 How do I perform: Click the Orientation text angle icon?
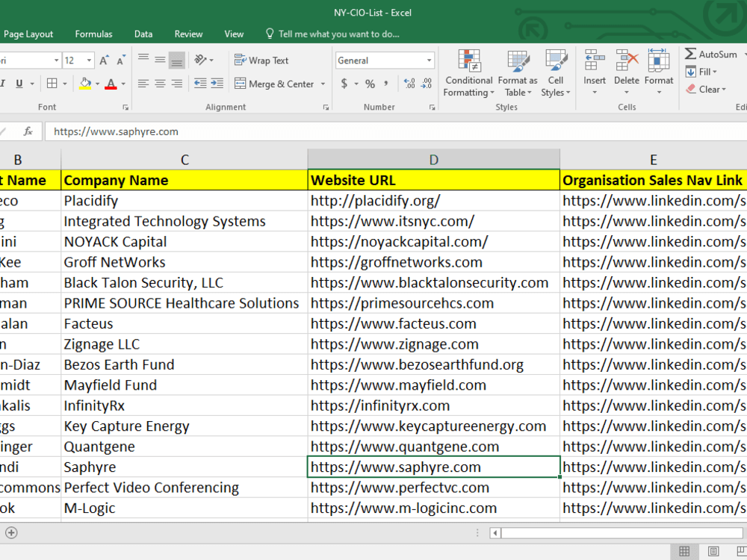[200, 60]
